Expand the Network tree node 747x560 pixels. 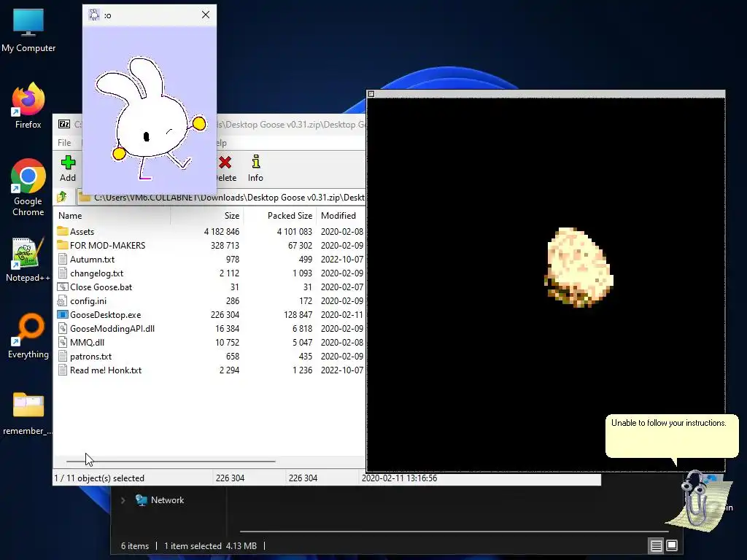[123, 500]
